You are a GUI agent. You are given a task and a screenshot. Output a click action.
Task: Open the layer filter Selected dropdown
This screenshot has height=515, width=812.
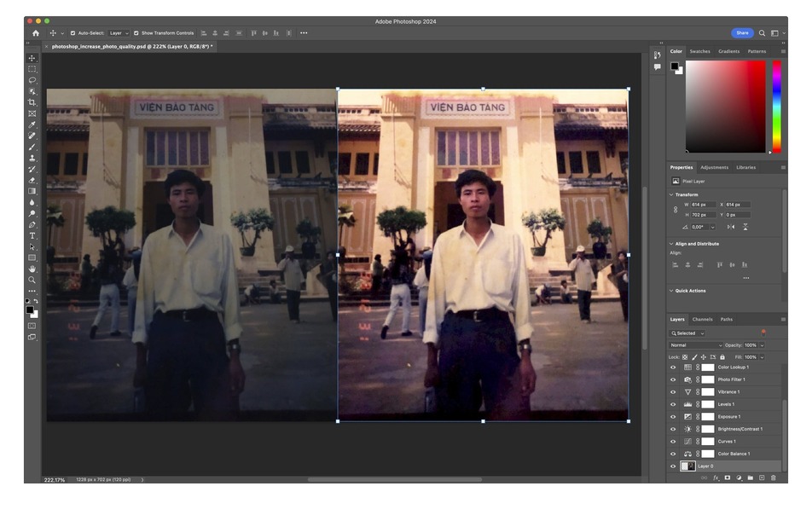(x=687, y=333)
